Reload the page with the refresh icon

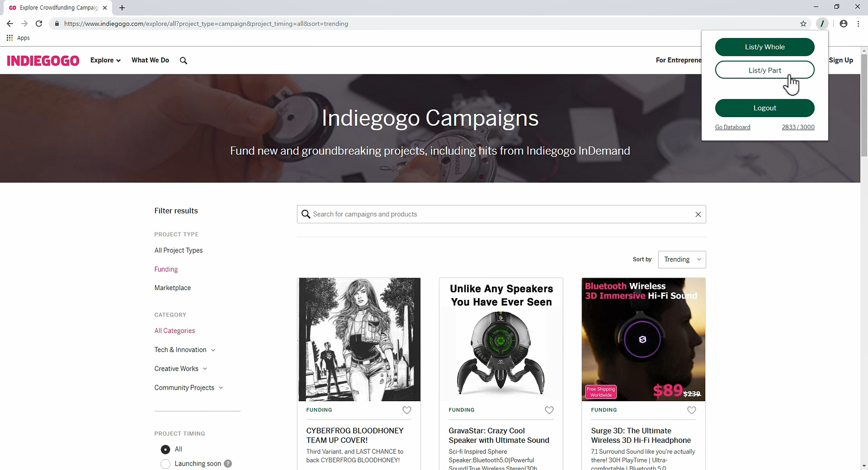coord(39,23)
